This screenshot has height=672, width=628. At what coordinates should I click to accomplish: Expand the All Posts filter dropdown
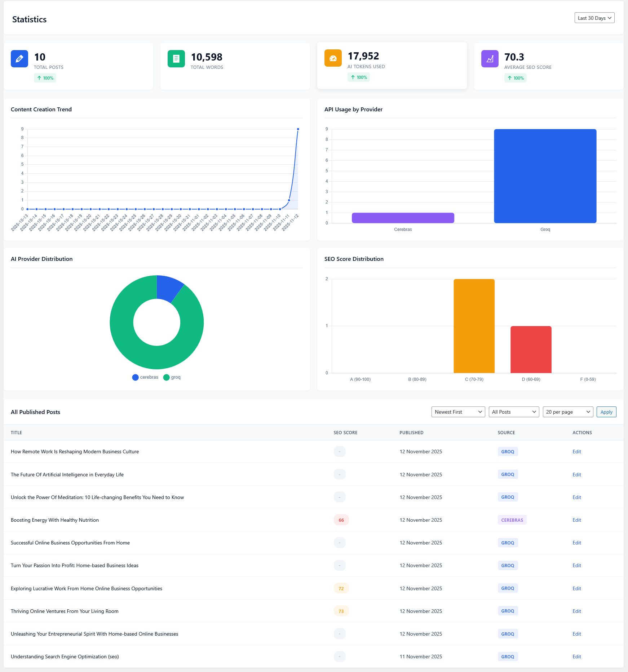(x=514, y=412)
